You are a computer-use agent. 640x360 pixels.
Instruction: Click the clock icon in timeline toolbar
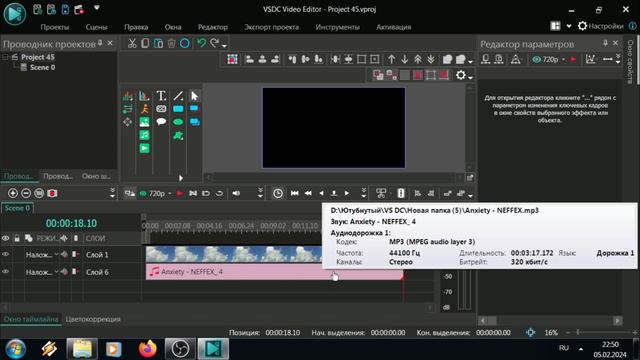tap(278, 193)
